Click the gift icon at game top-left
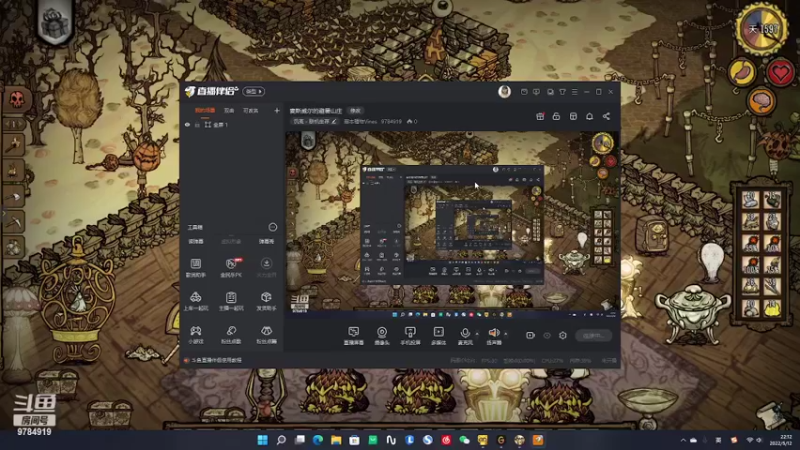Screen dimensions: 800x450 pos(55,23)
